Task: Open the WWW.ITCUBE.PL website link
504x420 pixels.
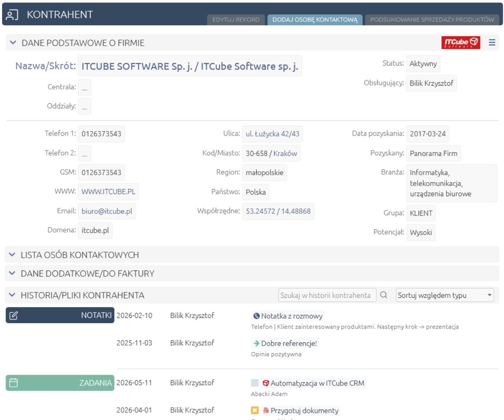Action: tap(108, 192)
